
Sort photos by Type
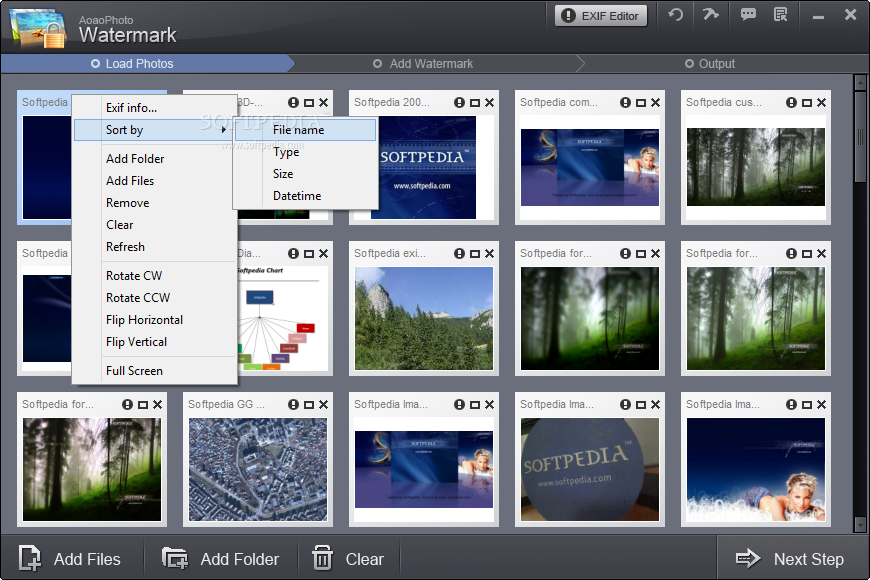306,152
